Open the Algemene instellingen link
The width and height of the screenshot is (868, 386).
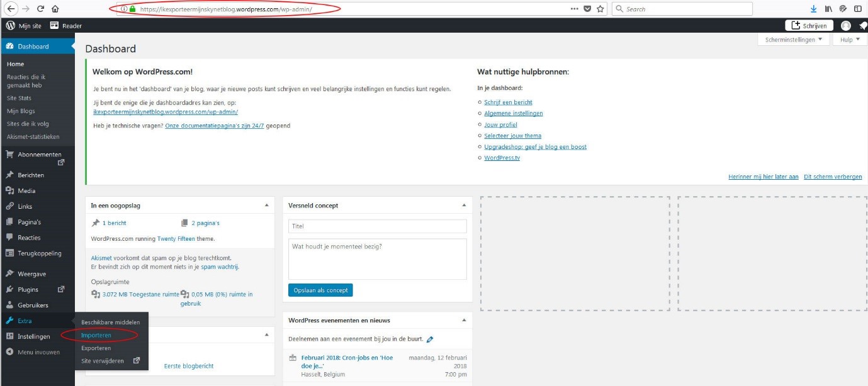[513, 114]
